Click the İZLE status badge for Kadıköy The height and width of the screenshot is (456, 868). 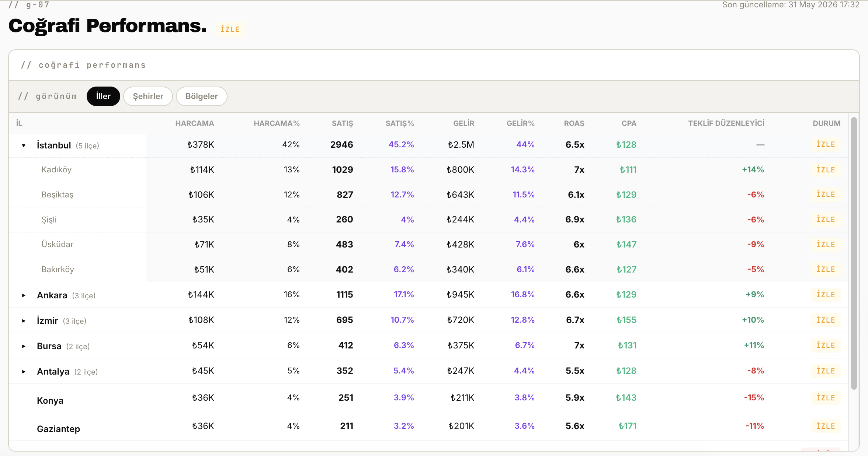tap(826, 170)
